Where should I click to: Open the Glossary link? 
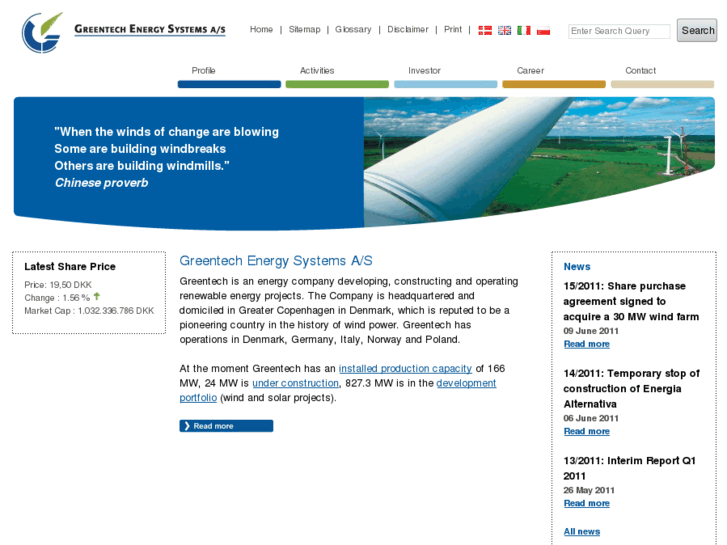click(x=353, y=29)
